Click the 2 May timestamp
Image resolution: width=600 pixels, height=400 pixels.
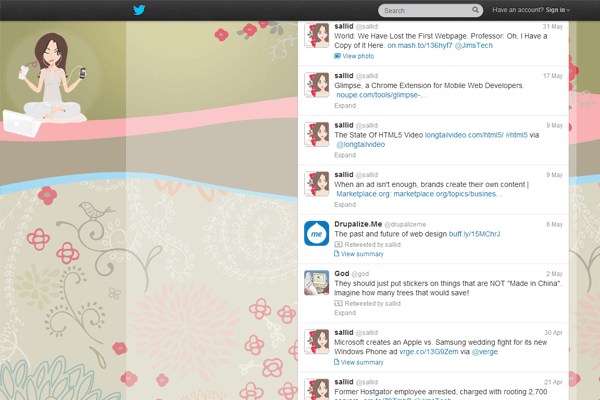(x=554, y=274)
